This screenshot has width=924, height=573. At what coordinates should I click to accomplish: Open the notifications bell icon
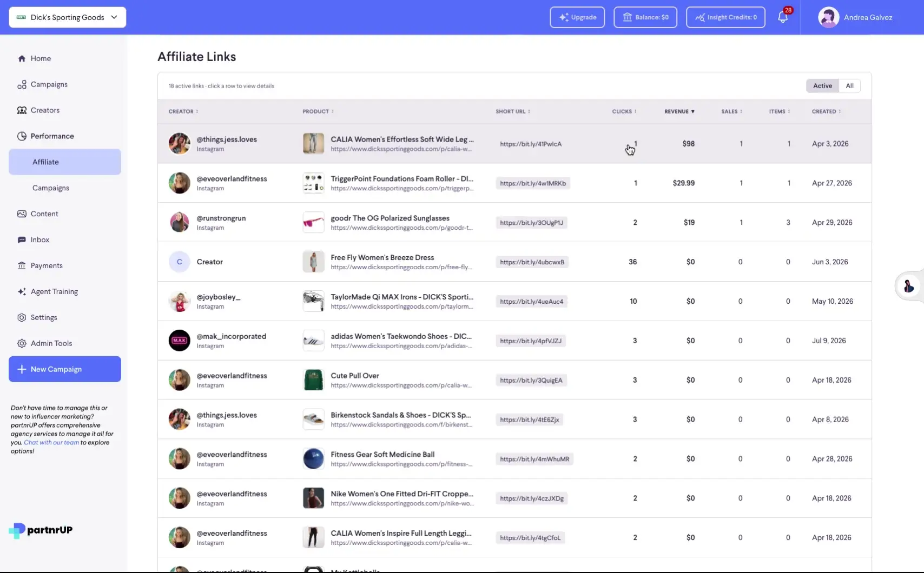(783, 17)
